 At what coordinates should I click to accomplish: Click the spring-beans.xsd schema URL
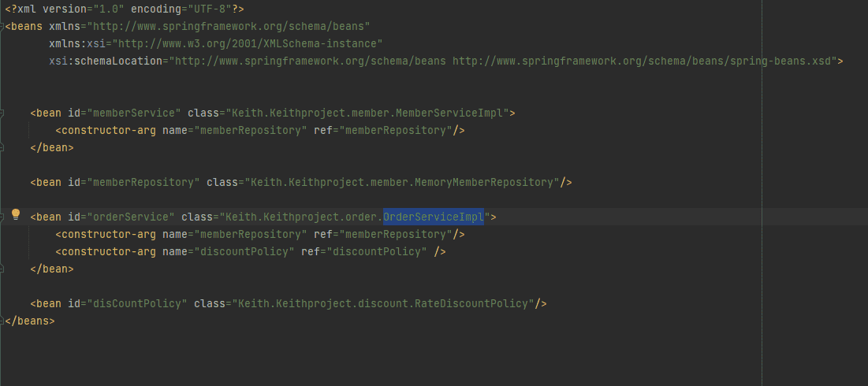pyautogui.click(x=643, y=61)
